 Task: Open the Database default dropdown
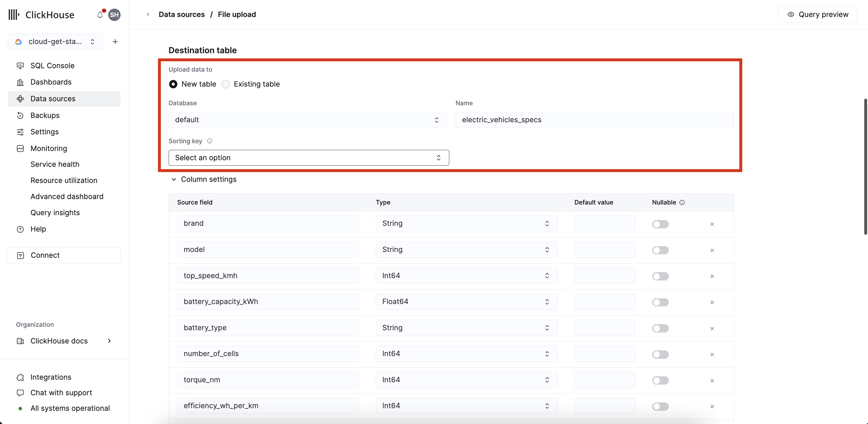pyautogui.click(x=307, y=120)
